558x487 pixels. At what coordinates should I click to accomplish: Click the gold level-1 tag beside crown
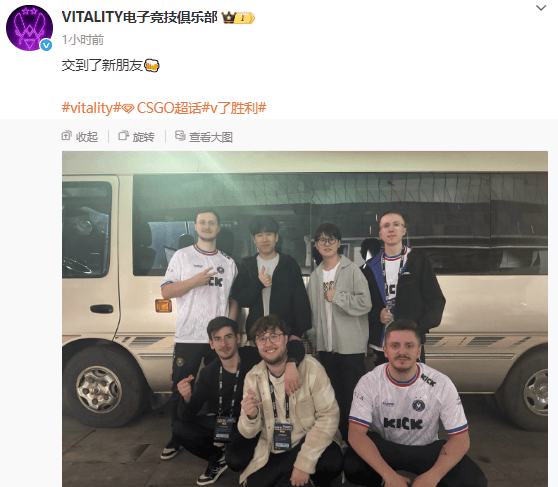coord(245,18)
